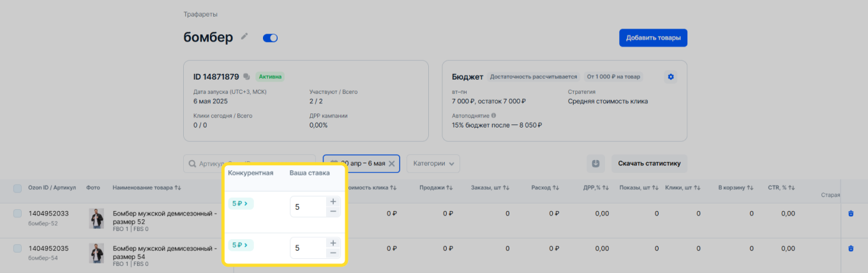Go to Трафареты breadcrumb
This screenshot has height=273, width=868.
(x=199, y=14)
